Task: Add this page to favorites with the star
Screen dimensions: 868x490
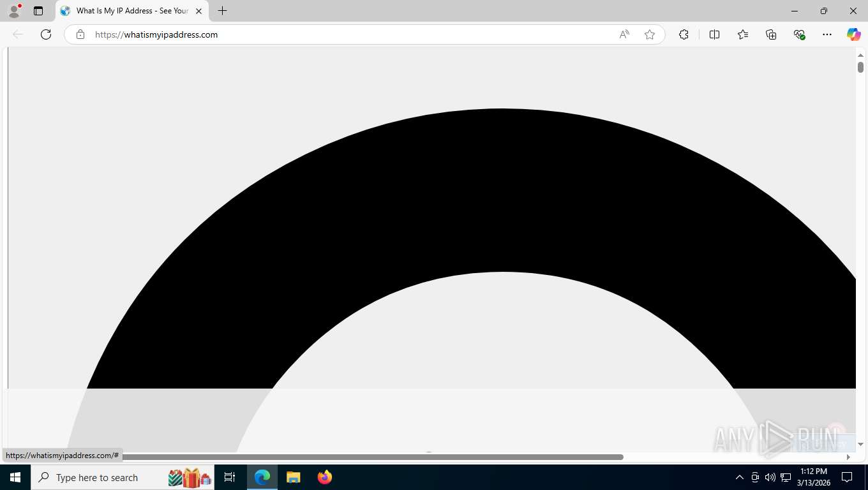Action: (650, 34)
